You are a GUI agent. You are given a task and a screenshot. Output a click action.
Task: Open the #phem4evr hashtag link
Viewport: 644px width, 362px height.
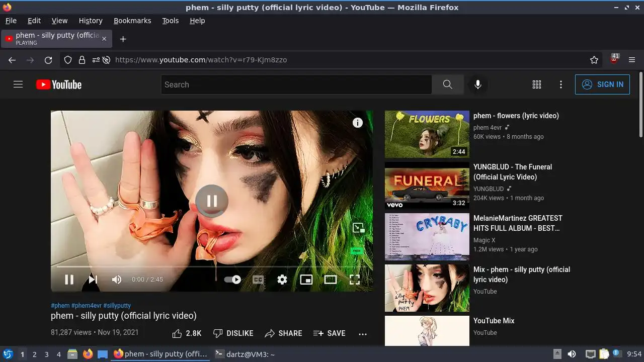click(87, 306)
